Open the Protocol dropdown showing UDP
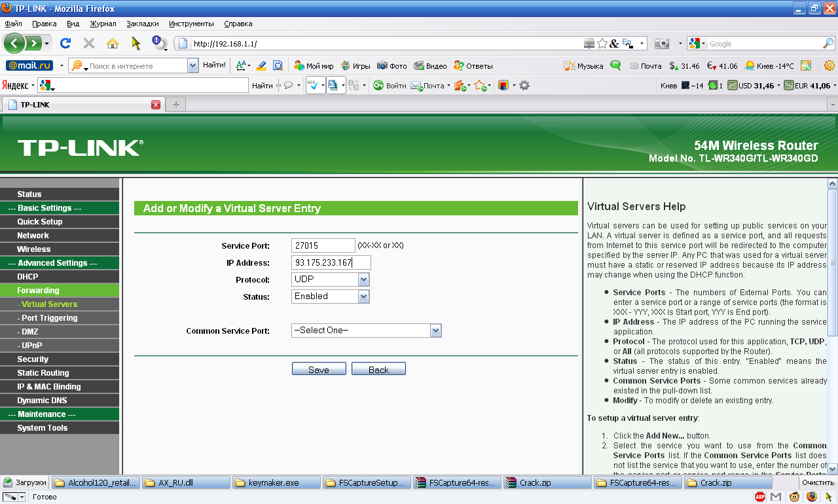The height and width of the screenshot is (504, 838). pyautogui.click(x=331, y=279)
